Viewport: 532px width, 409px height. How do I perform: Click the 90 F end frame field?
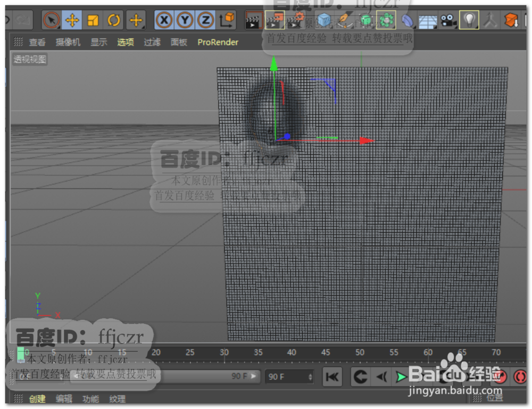pos(289,377)
